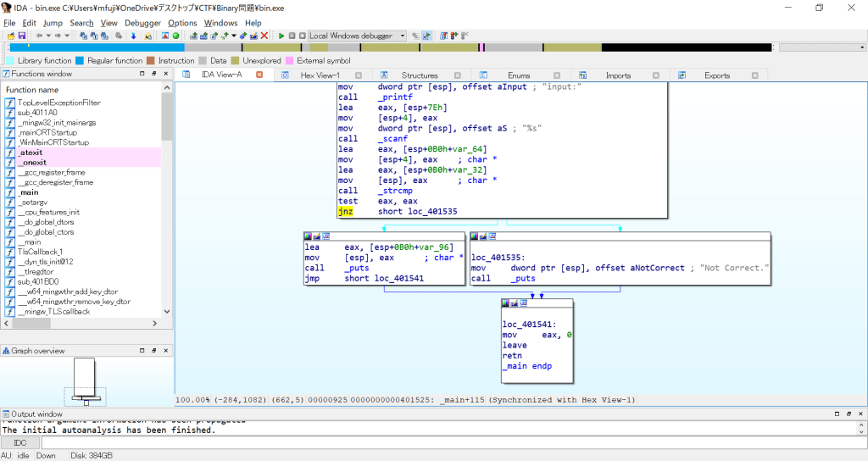Close the IDA View-A tab
Viewport: 868px width, 461px height.
click(259, 75)
